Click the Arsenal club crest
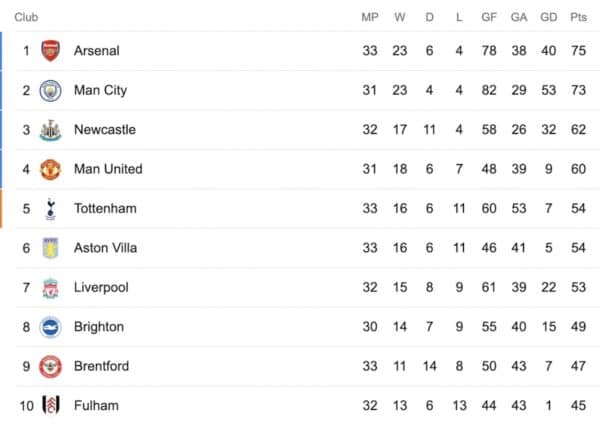This screenshot has width=600, height=425. click(51, 50)
